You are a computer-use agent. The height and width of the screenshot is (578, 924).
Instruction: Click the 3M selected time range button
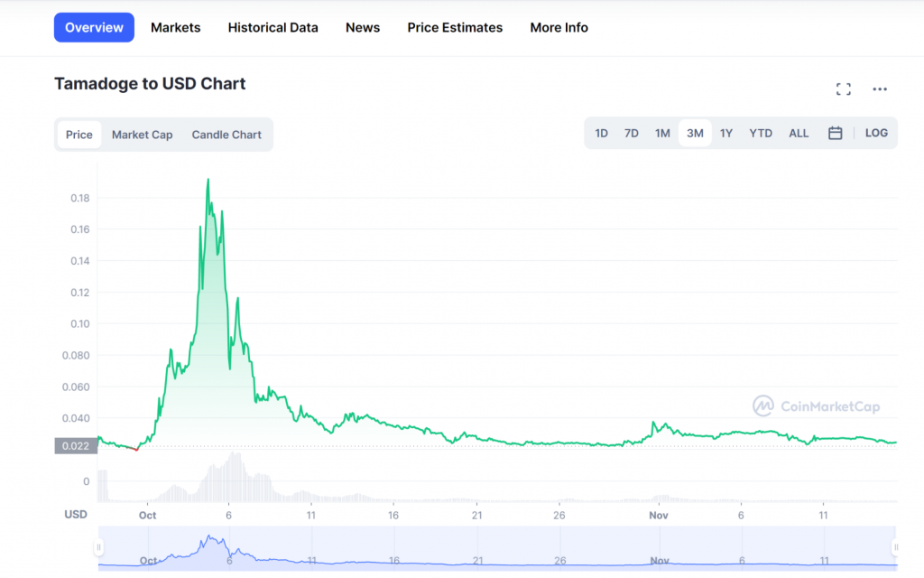(x=695, y=132)
